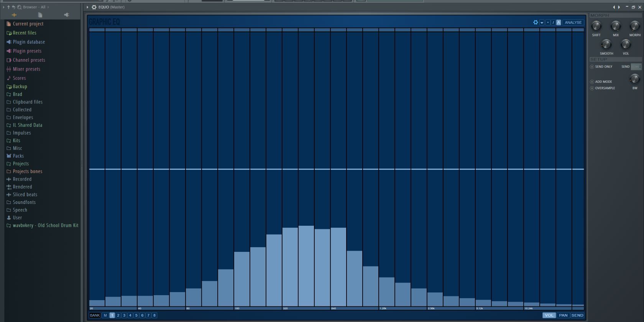Open the EQUO plugin gear settings icon
The height and width of the screenshot is (322, 644).
pos(94,7)
